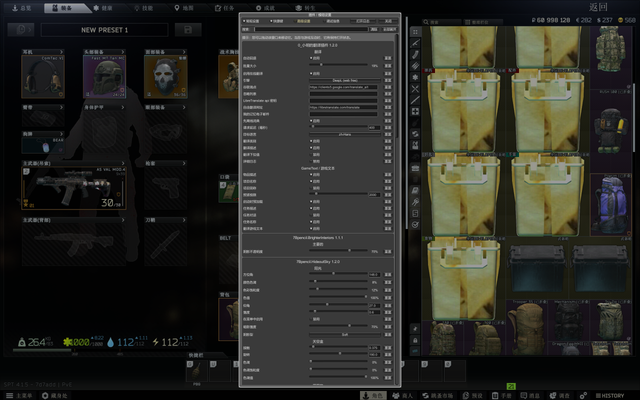Click the config window search input field

click(x=311, y=29)
